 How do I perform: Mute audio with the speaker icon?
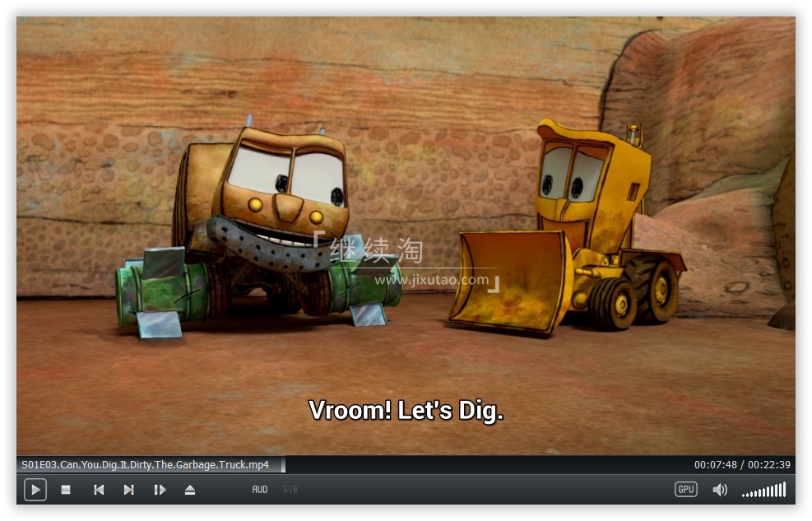[x=720, y=490]
